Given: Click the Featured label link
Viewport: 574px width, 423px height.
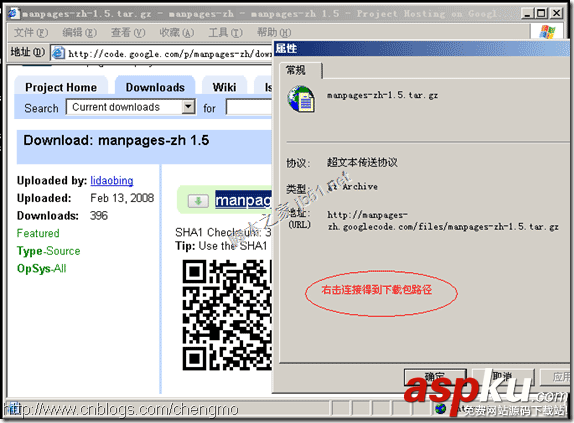Looking at the screenshot, I should 38,233.
